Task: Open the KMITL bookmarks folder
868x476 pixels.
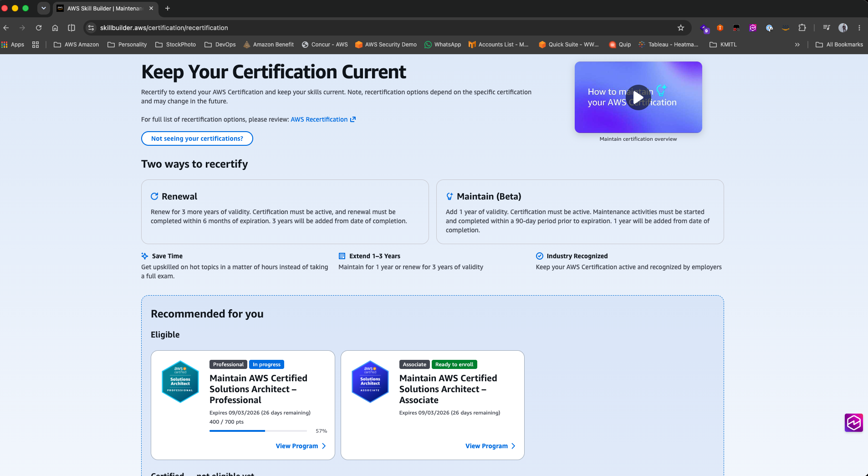Action: coord(723,45)
